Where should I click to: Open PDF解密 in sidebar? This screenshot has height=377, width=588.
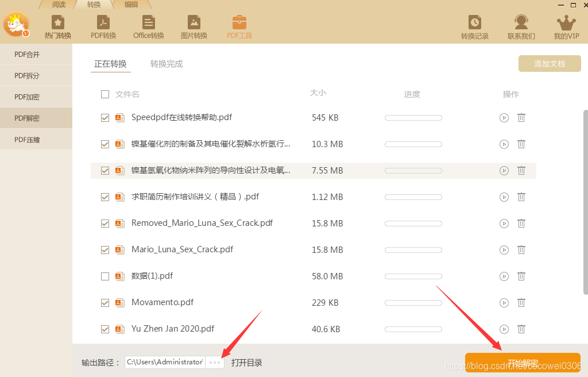36,118
